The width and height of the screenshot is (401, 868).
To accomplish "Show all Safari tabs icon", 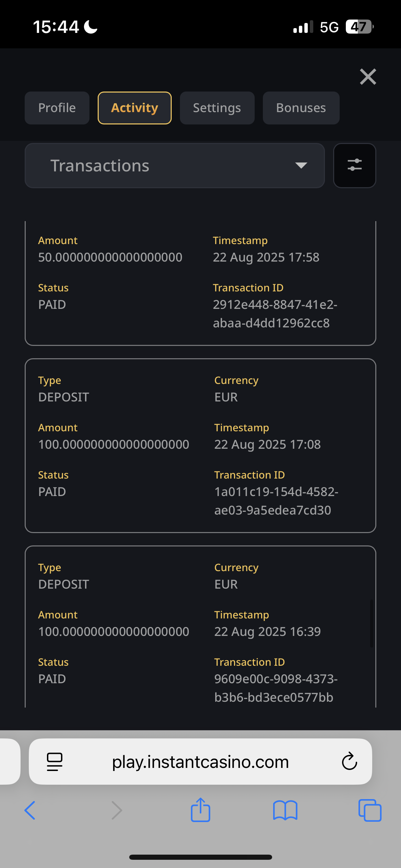I will [x=369, y=810].
